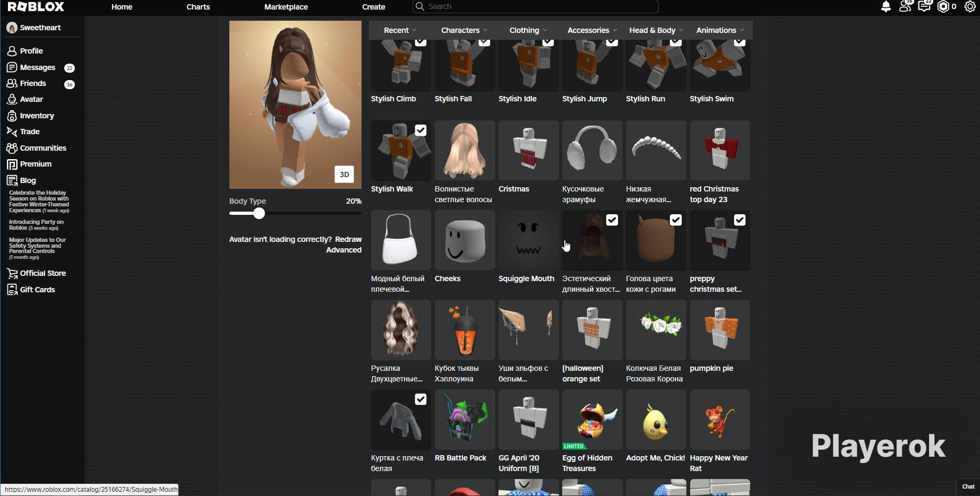Select the RB Battle Pack item
The image size is (980, 496).
pyautogui.click(x=465, y=420)
